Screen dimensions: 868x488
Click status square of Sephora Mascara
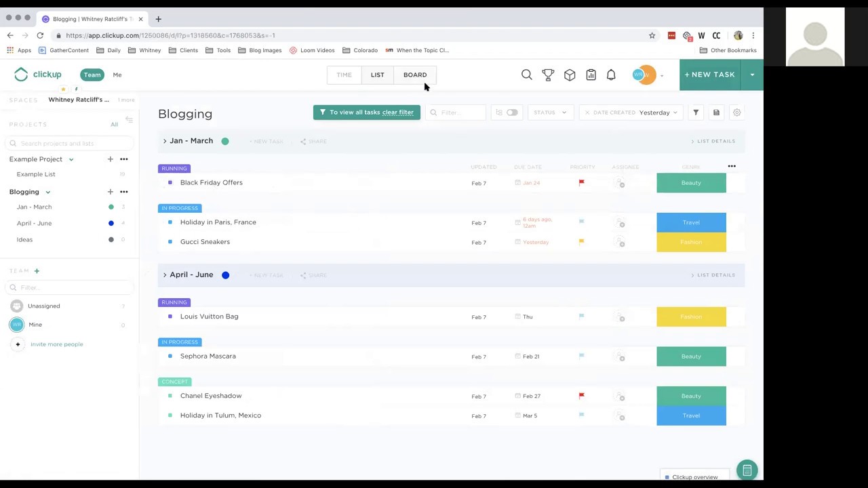(x=170, y=356)
